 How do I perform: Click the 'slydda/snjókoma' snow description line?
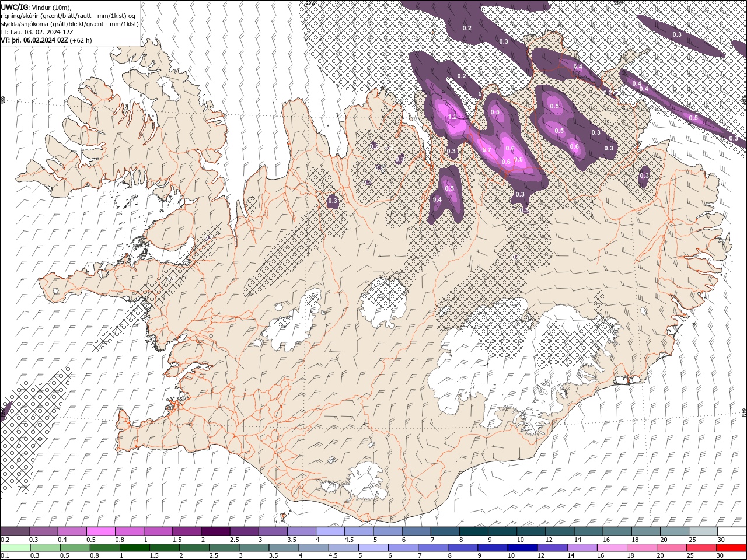(69, 24)
